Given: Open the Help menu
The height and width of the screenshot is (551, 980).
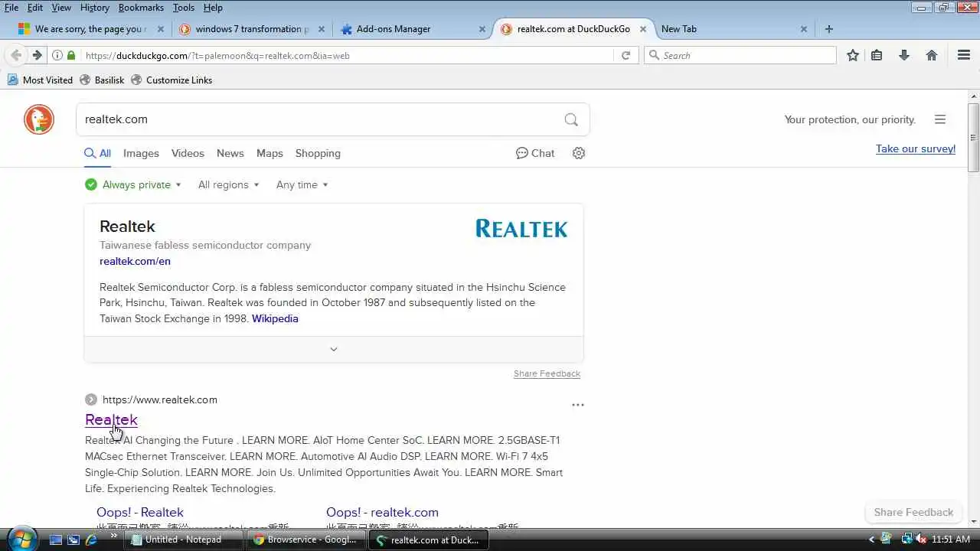Looking at the screenshot, I should [213, 8].
